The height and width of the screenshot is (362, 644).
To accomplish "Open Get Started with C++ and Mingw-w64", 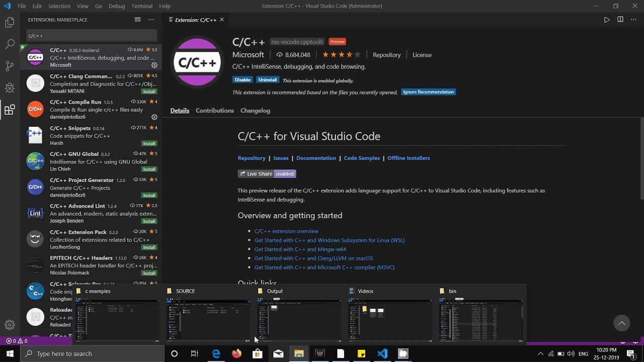I will [x=300, y=249].
